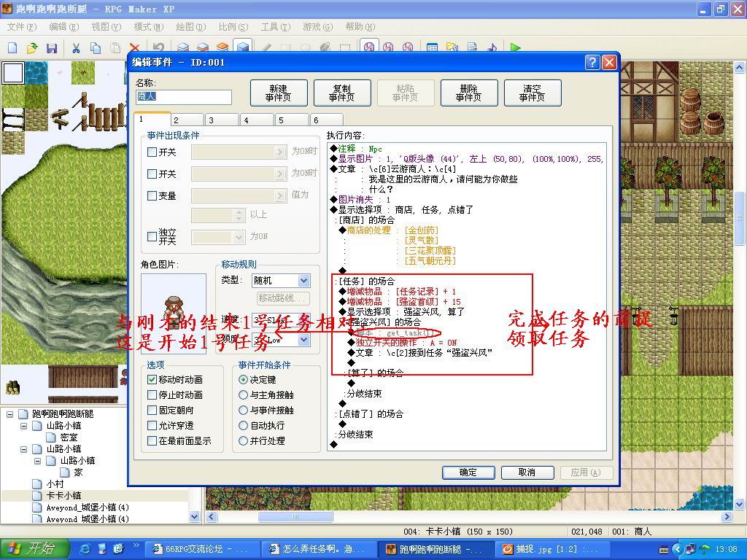Screen dimensions: 747x560
Task: Click the 删除事件页 button
Action: click(469, 93)
